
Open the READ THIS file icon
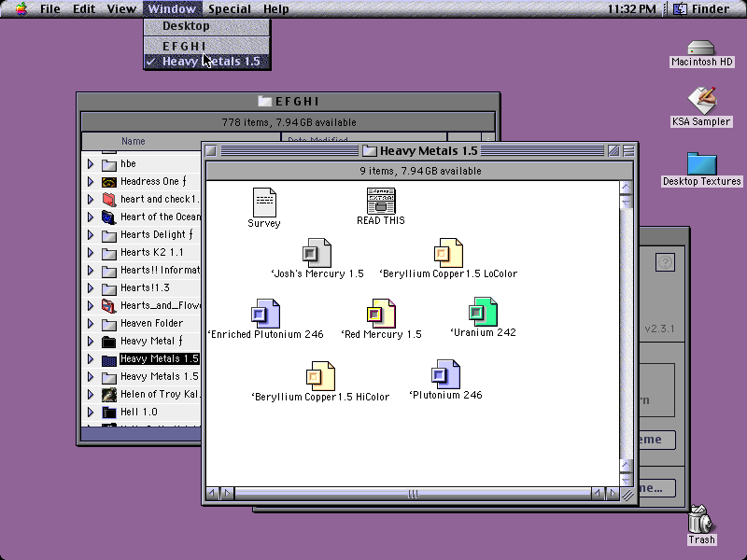pyautogui.click(x=381, y=201)
